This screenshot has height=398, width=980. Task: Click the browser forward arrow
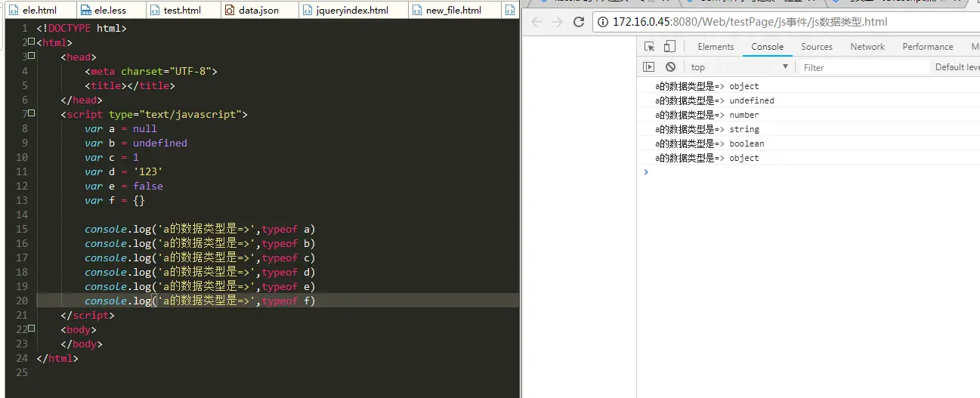tap(558, 22)
